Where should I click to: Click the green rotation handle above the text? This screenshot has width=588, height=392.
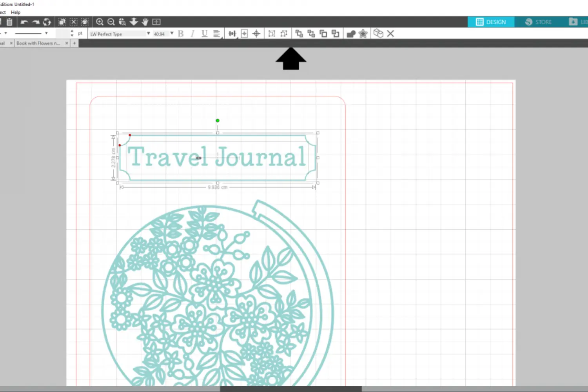(x=218, y=120)
